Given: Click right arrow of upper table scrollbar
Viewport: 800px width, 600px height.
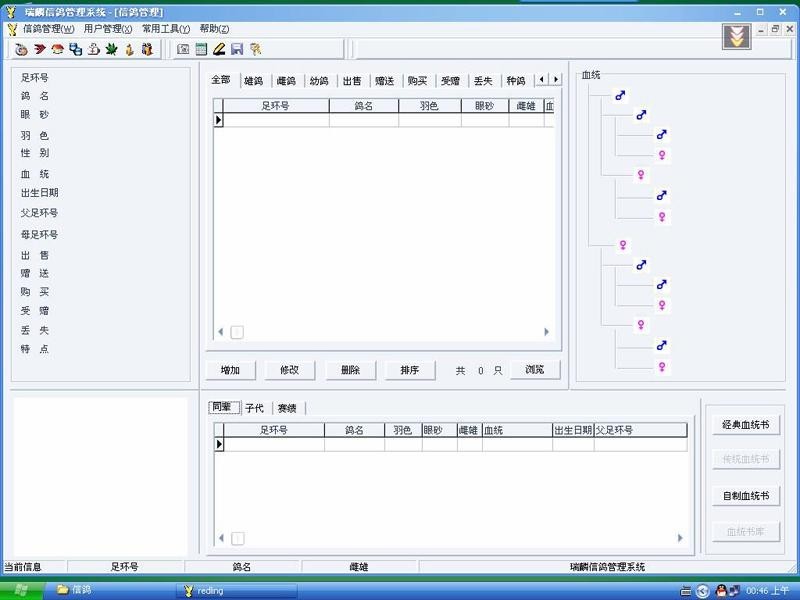Looking at the screenshot, I should click(x=546, y=332).
